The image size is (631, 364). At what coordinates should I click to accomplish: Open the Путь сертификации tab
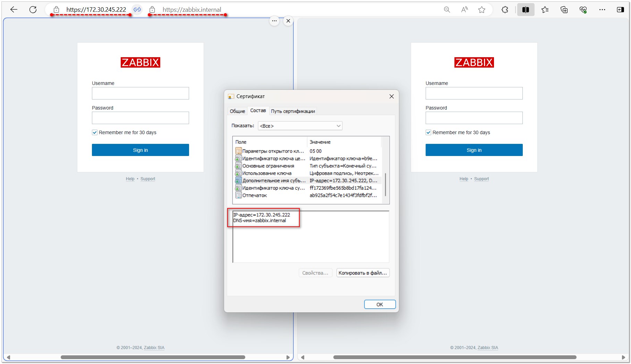(x=293, y=111)
